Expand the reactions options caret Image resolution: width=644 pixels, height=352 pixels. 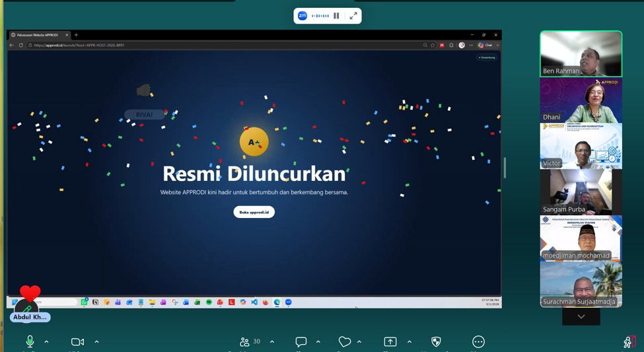359,341
